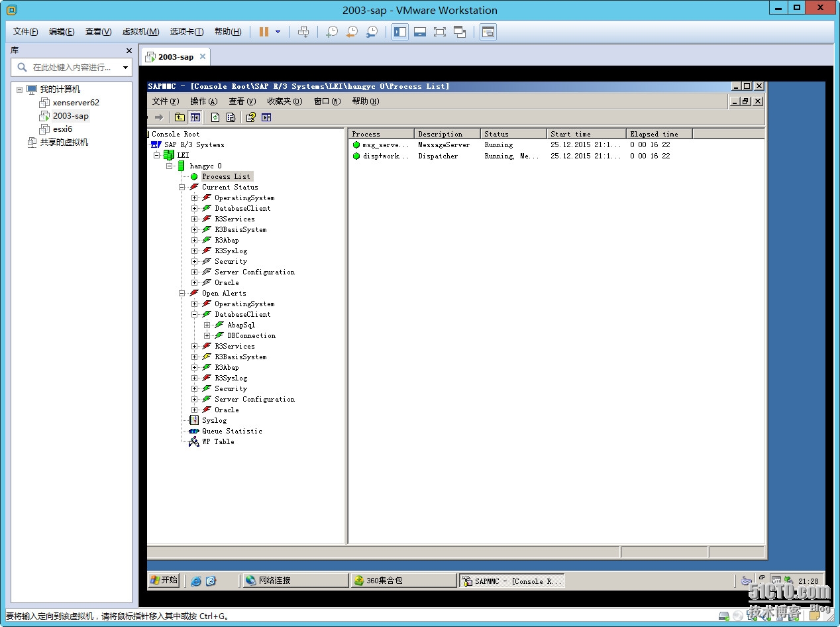Open VMware 选项卡(T) menu
This screenshot has width=840, height=627.
(x=187, y=32)
